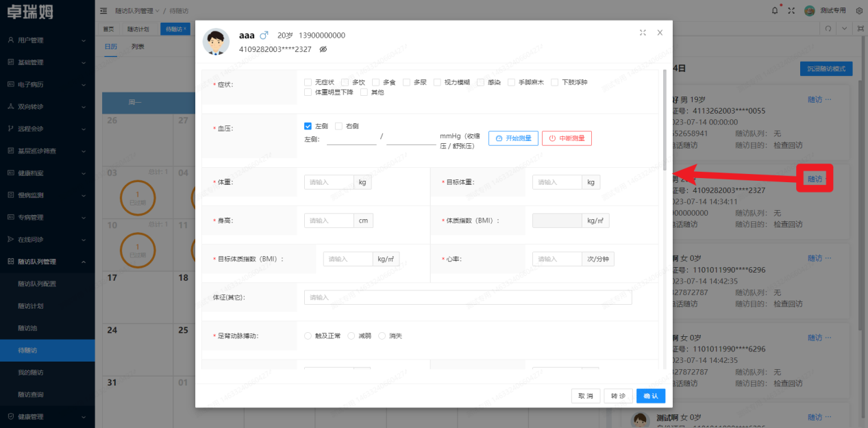The image size is (868, 428).
Task: Check the 体重明显下降 checkbox
Action: tap(308, 92)
